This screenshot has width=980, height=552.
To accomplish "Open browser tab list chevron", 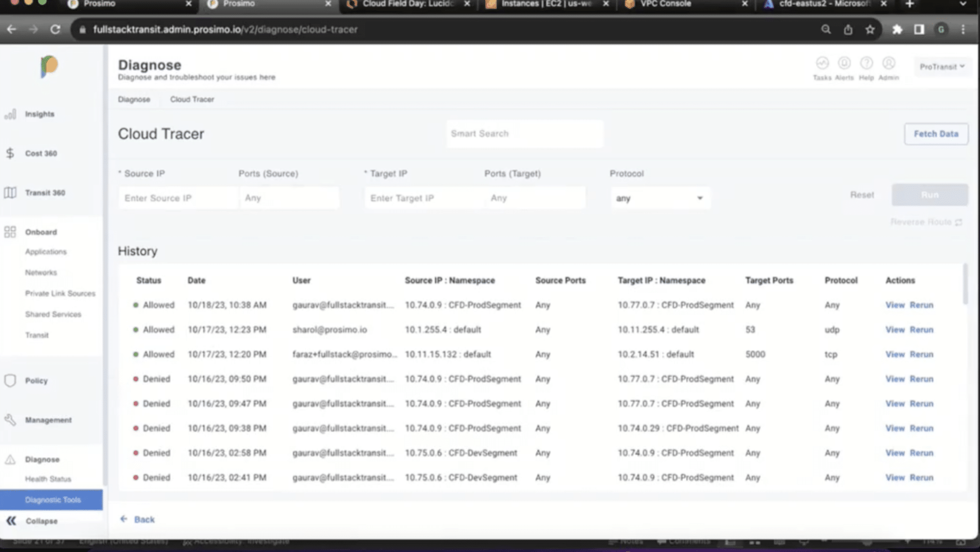I will pos(963,4).
